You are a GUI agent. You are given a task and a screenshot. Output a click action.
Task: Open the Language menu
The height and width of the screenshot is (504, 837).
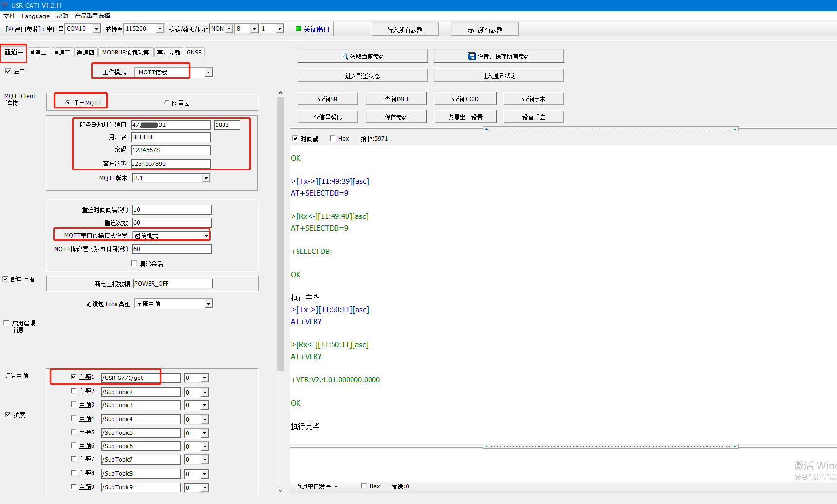pyautogui.click(x=36, y=16)
